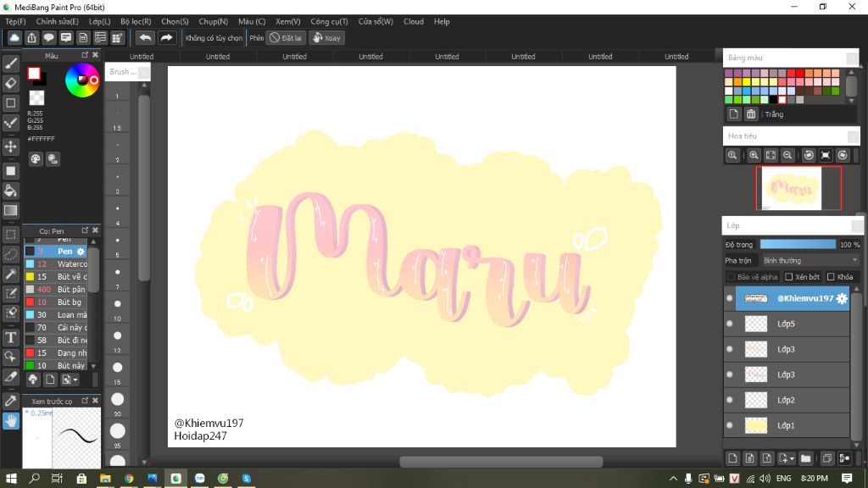Select the Text tool
The image size is (868, 488).
10,337
